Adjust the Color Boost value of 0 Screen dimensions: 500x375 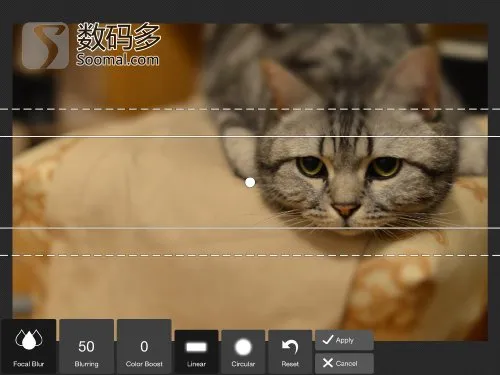[x=144, y=347]
